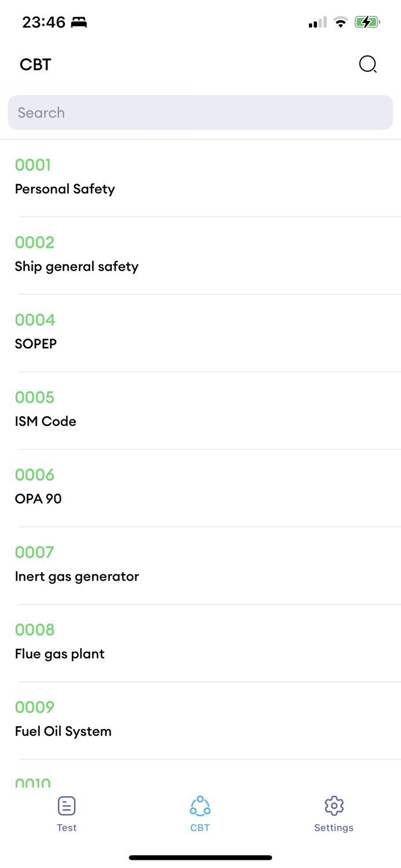Viewport: 401px width, 868px height.
Task: Tap the battery indicator in status bar
Action: point(367,22)
